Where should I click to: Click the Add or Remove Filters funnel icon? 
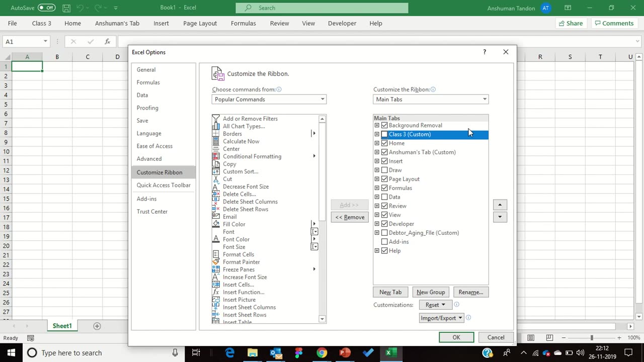pos(216,119)
